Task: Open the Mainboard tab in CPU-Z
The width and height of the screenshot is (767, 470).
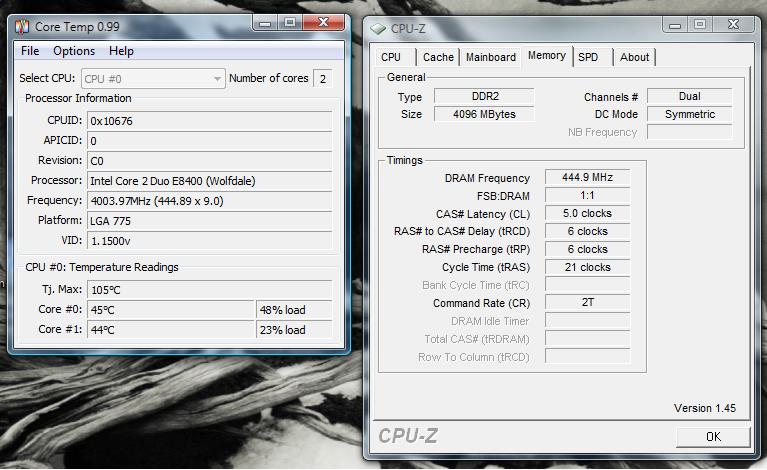Action: click(x=491, y=57)
